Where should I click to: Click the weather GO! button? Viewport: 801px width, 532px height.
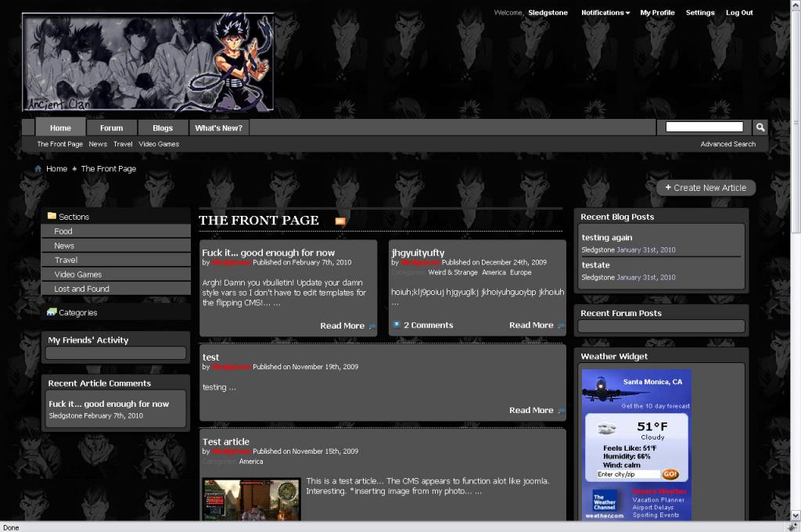670,474
